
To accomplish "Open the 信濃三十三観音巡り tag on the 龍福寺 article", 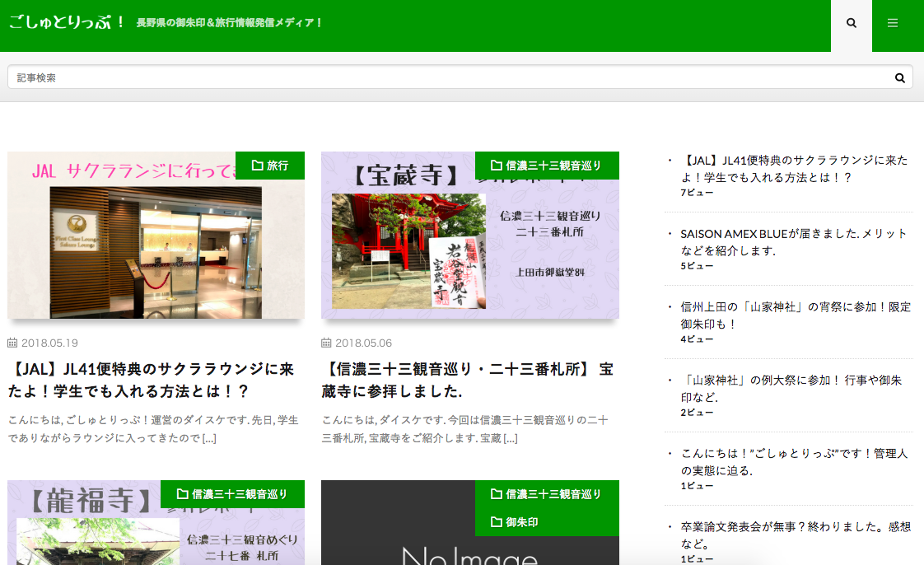I will point(233,493).
